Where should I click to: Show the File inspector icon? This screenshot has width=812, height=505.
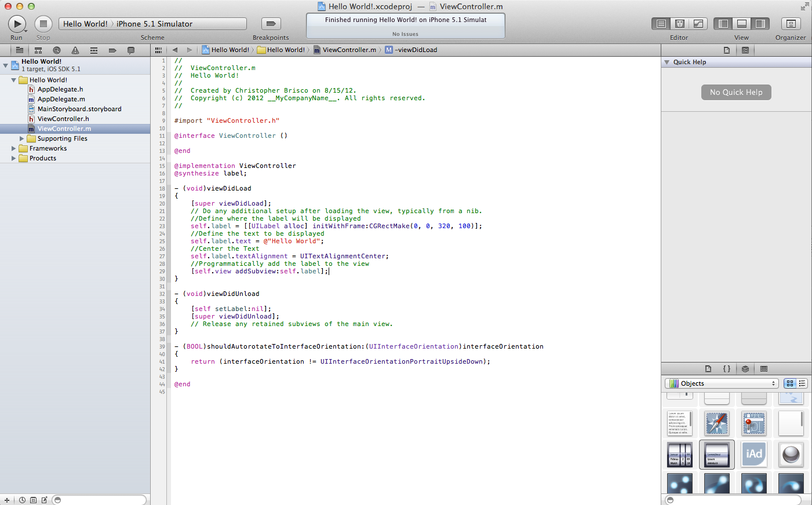(727, 50)
